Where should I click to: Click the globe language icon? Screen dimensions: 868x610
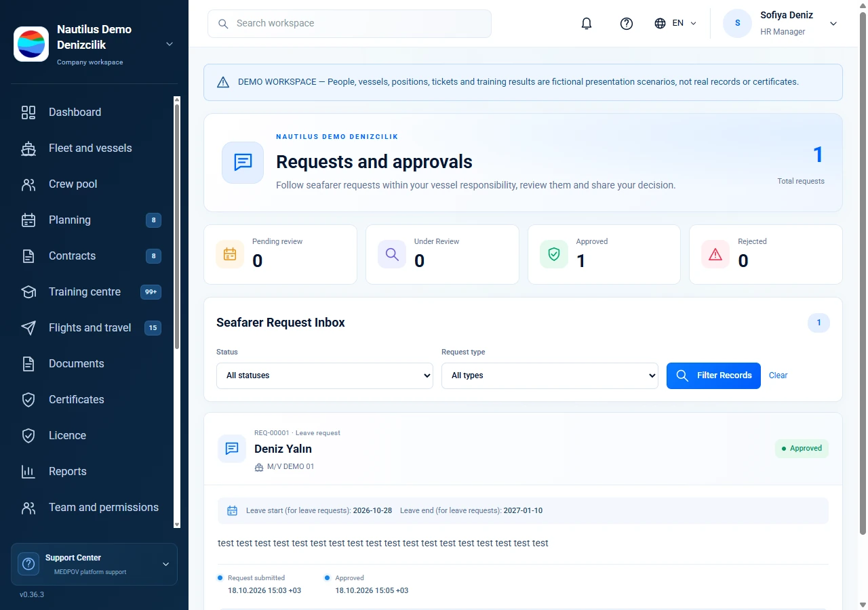660,23
